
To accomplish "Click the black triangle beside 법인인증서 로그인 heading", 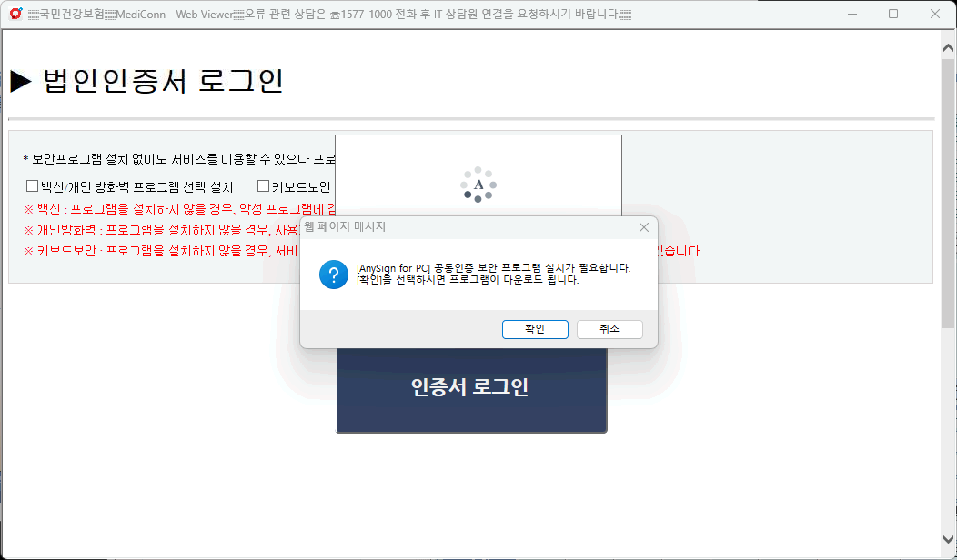I will [x=21, y=82].
